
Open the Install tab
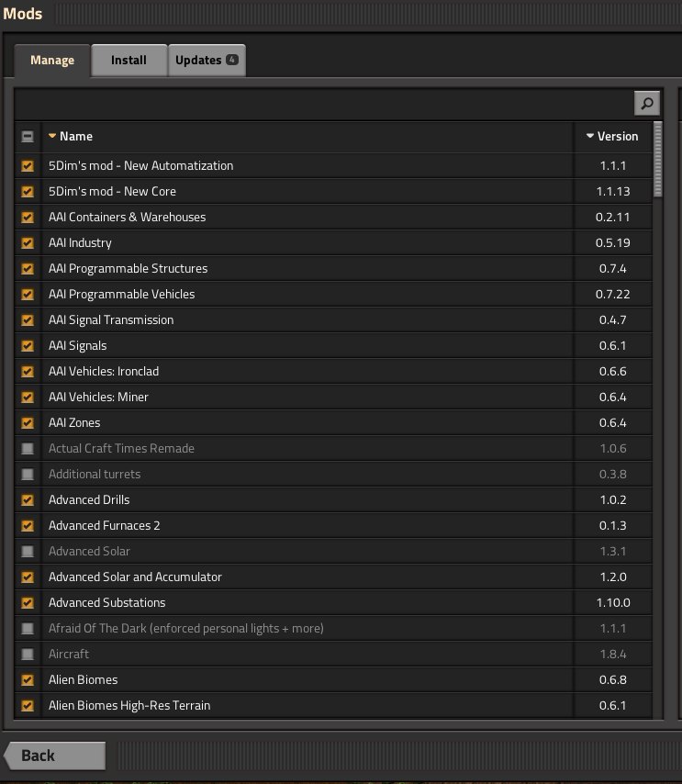[129, 60]
